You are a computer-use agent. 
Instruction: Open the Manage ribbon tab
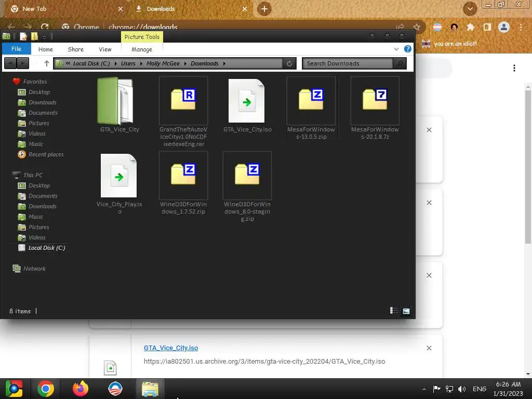(x=142, y=49)
